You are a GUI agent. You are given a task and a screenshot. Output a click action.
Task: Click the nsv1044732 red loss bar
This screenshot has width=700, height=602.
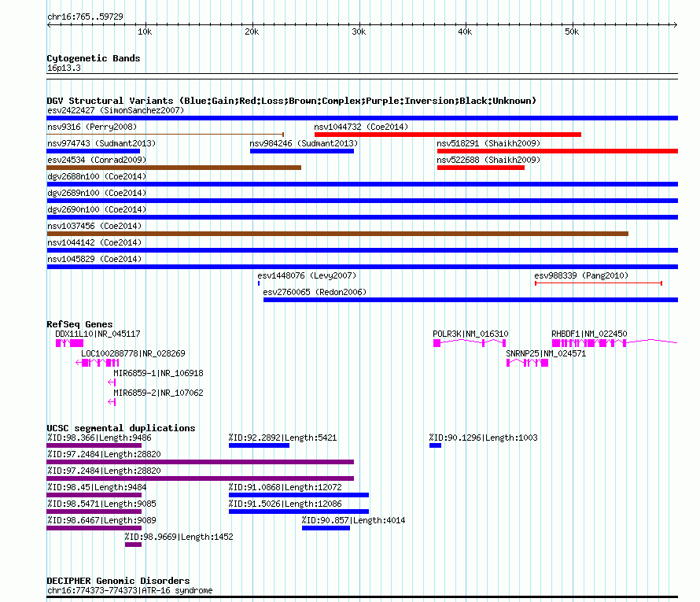coord(448,135)
